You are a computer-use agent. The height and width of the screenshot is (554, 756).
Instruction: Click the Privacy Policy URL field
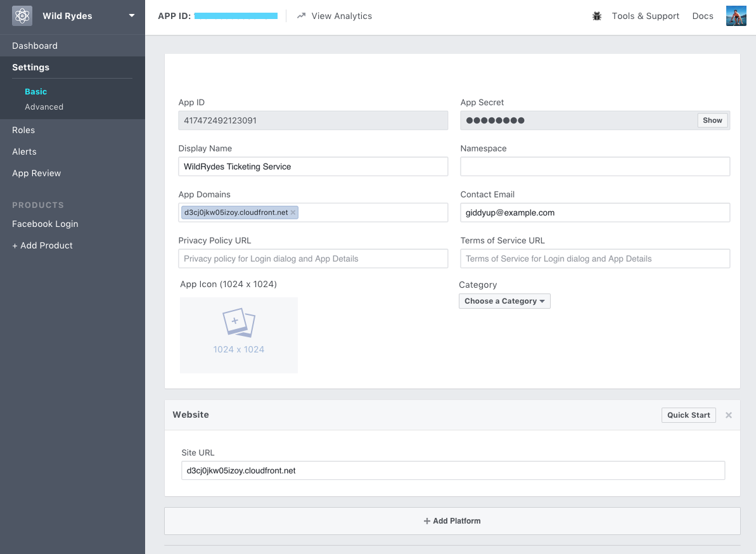tap(313, 259)
